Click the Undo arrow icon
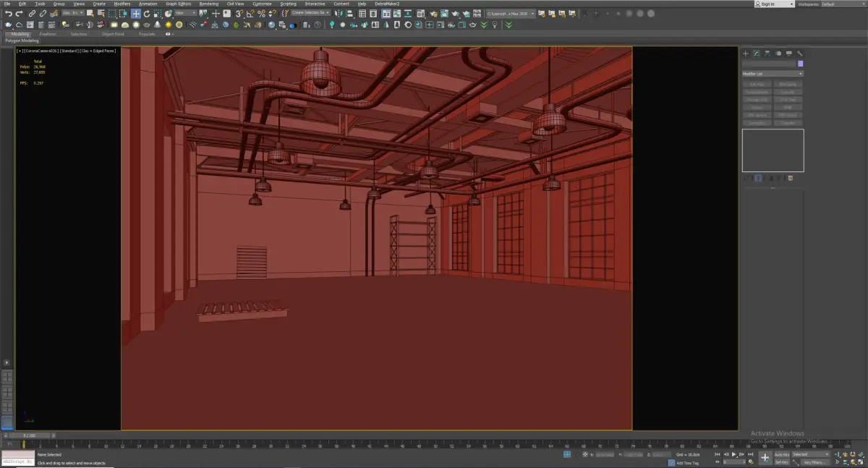This screenshot has width=868, height=468. click(x=9, y=13)
